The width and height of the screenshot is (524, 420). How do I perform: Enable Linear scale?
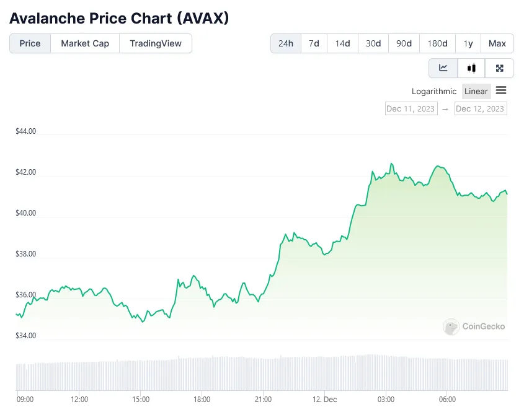pyautogui.click(x=476, y=91)
